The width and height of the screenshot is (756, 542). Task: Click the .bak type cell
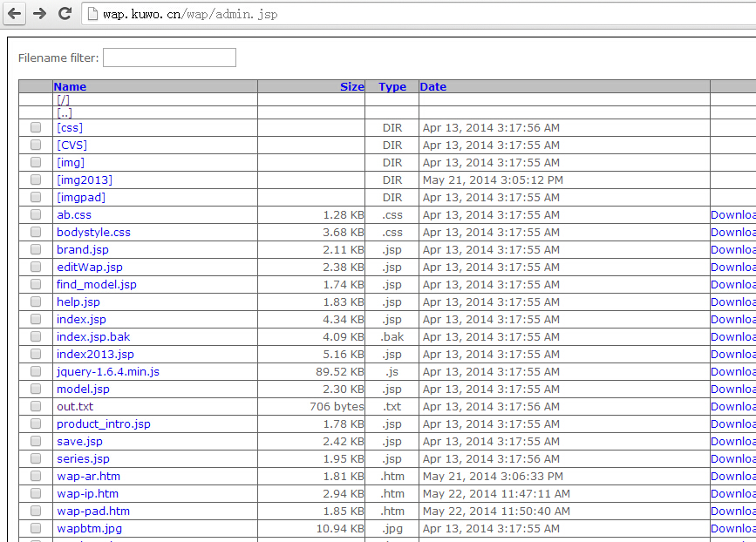(x=392, y=336)
